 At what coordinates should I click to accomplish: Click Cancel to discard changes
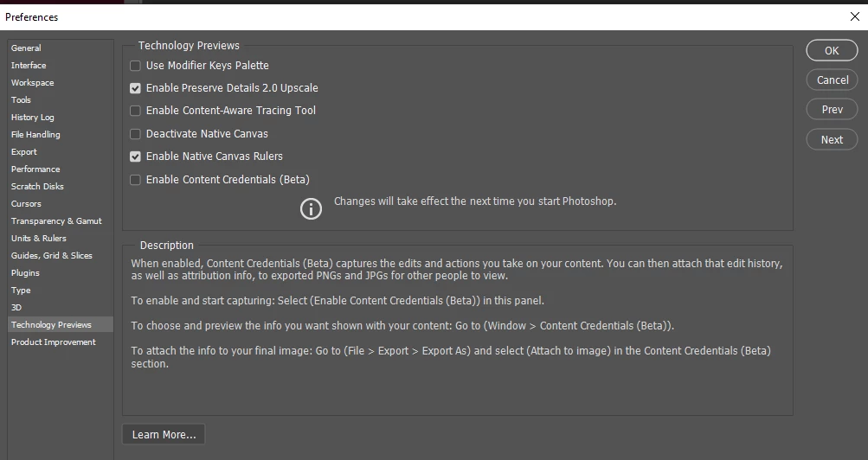coord(832,80)
